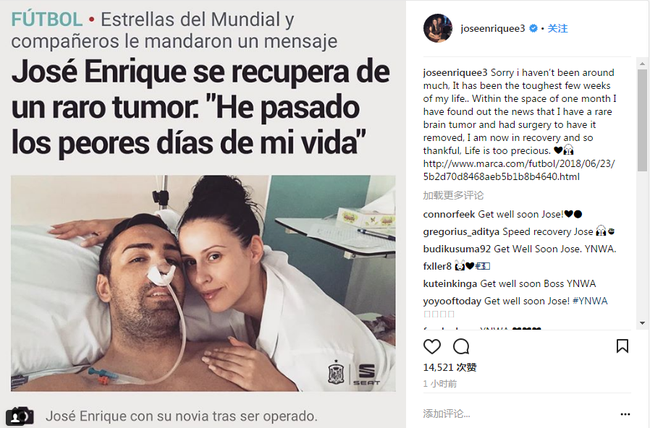The width and height of the screenshot is (650, 428).
Task: Open the hospital photo of José Enrique
Action: pyautogui.click(x=203, y=283)
